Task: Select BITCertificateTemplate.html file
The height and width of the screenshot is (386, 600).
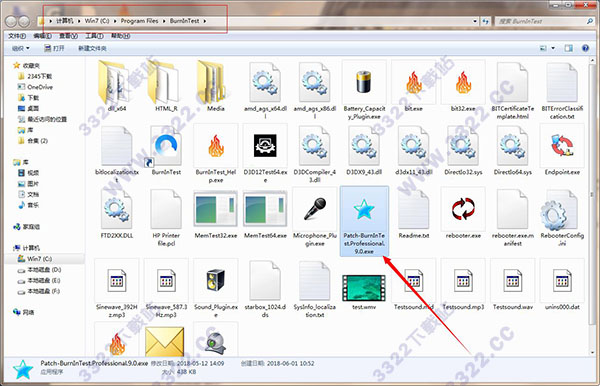Action: [513, 90]
